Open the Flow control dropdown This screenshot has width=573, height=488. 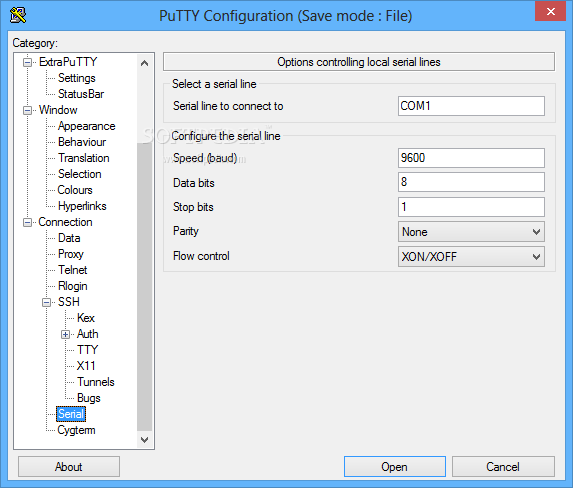pyautogui.click(x=536, y=257)
